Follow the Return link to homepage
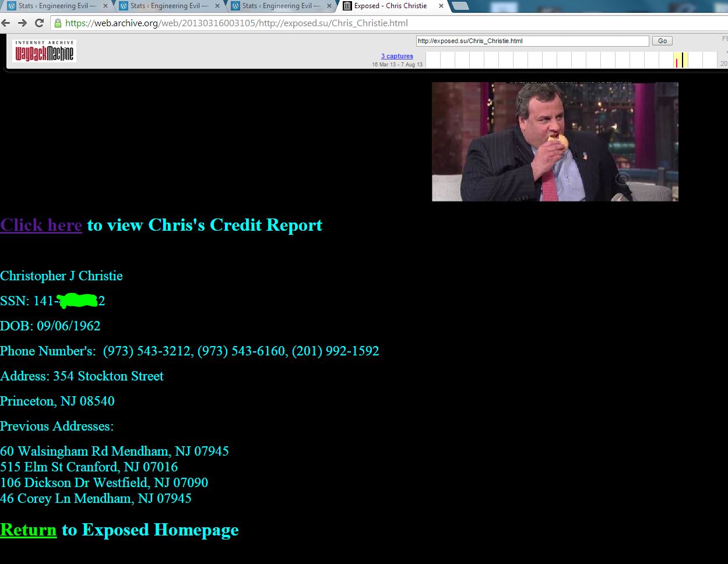 tap(28, 530)
